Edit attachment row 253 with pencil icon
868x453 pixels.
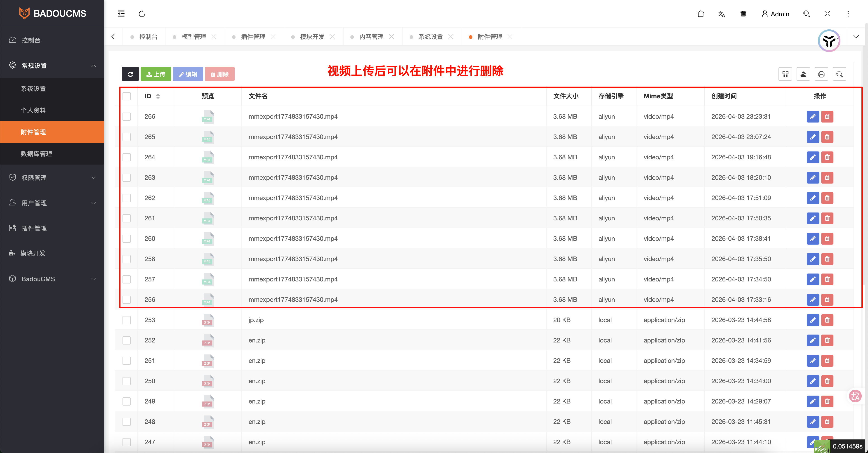tap(813, 320)
